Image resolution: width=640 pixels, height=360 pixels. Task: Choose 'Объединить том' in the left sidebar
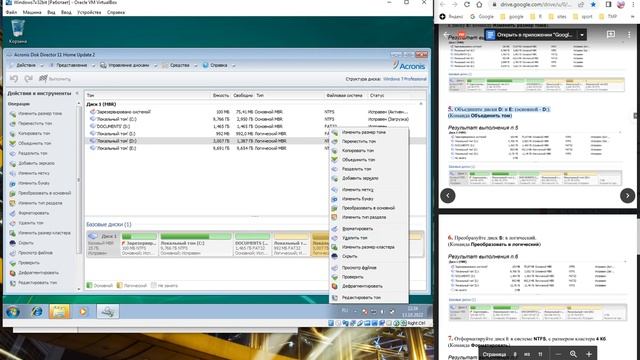[x=35, y=143]
